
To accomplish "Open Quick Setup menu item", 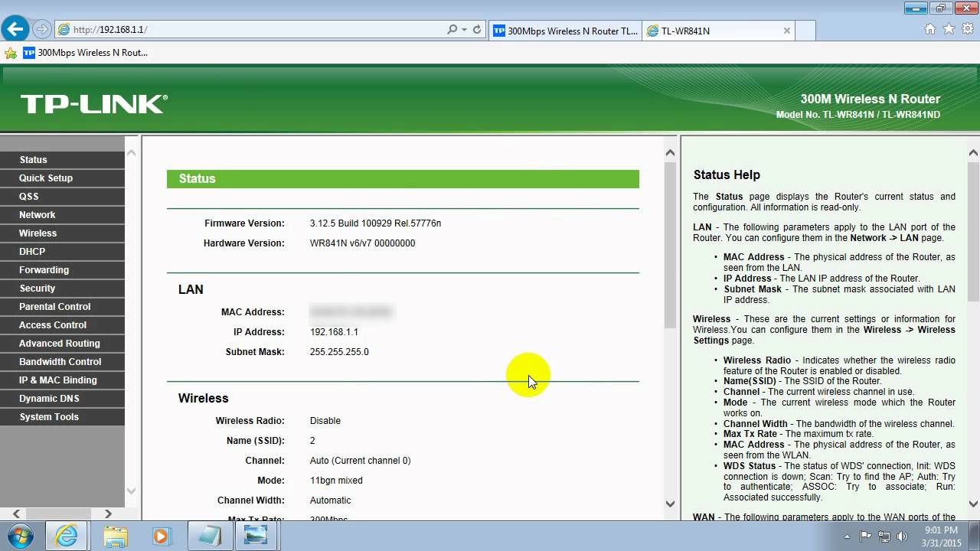I will (x=62, y=178).
